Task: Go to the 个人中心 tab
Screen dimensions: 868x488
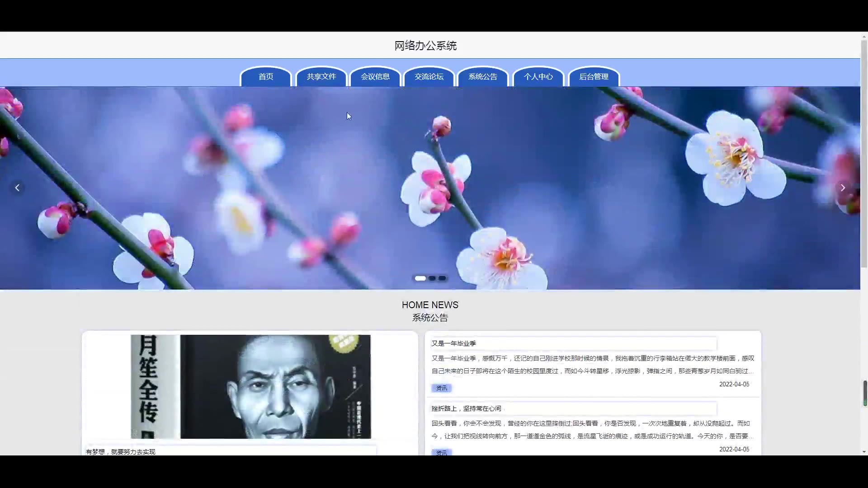Action: point(538,77)
